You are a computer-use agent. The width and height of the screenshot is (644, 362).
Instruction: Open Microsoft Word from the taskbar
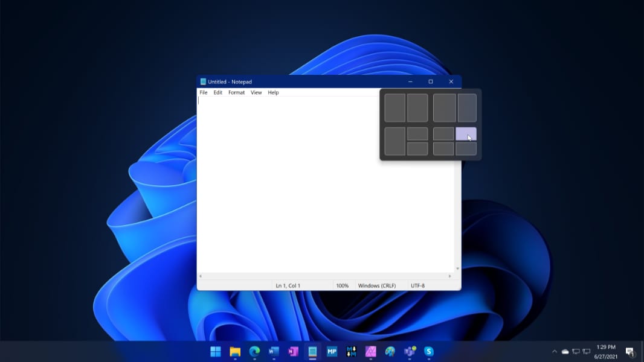pos(274,351)
